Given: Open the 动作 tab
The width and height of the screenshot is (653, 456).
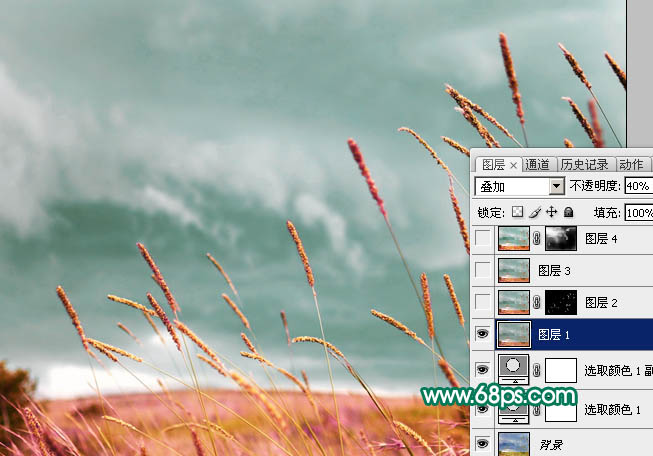Looking at the screenshot, I should click(631, 165).
